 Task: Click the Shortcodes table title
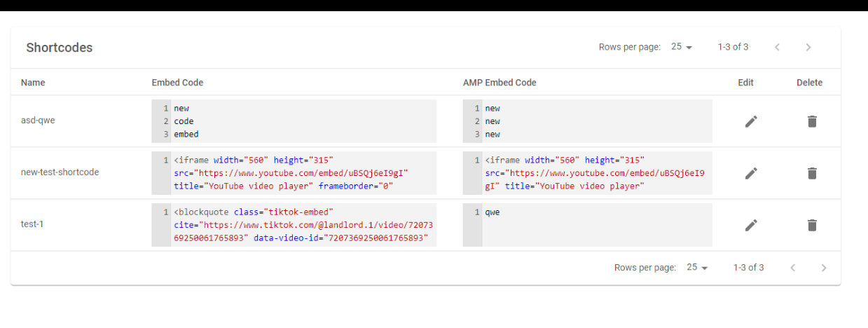(60, 48)
